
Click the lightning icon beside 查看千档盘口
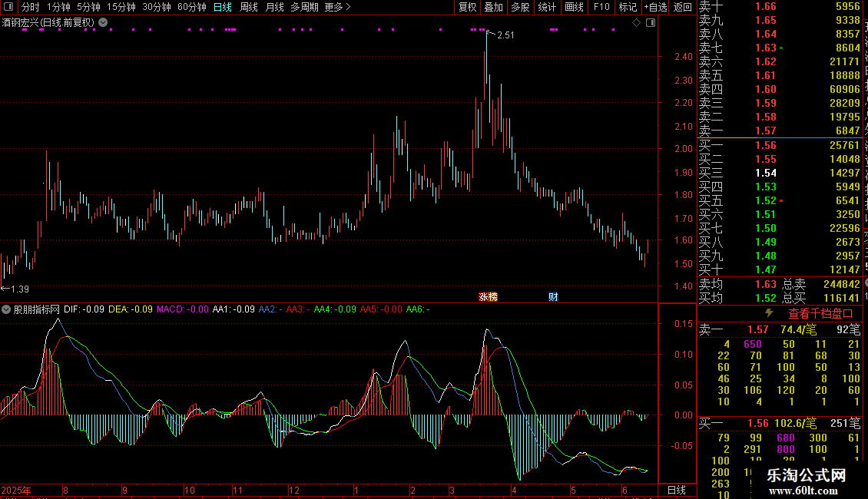point(769,314)
